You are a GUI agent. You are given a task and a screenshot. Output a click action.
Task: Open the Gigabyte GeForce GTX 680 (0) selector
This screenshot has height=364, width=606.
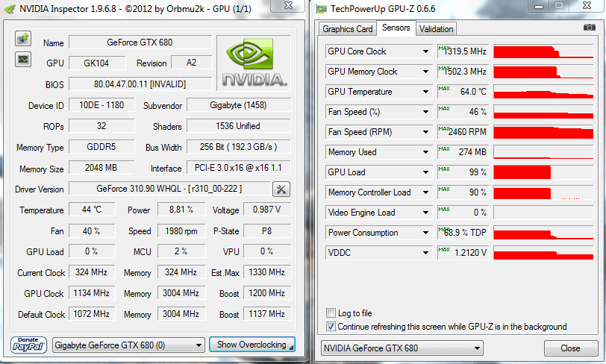(x=128, y=345)
